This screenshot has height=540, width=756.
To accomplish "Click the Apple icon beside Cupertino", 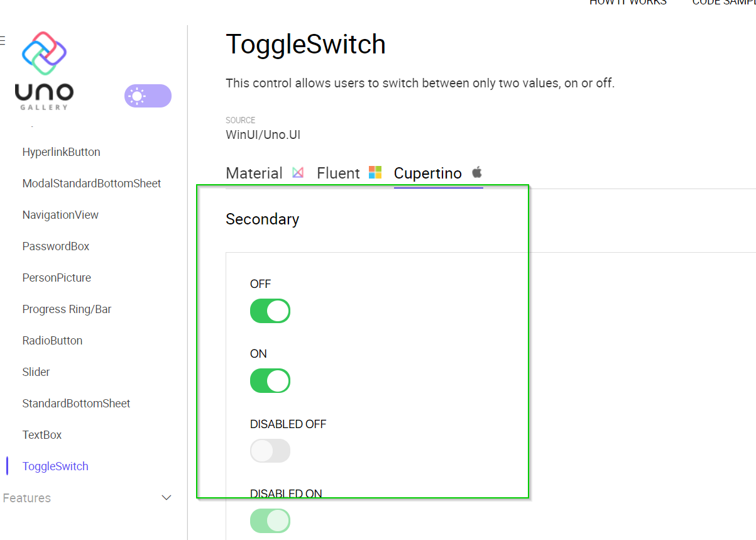I will pyautogui.click(x=476, y=172).
